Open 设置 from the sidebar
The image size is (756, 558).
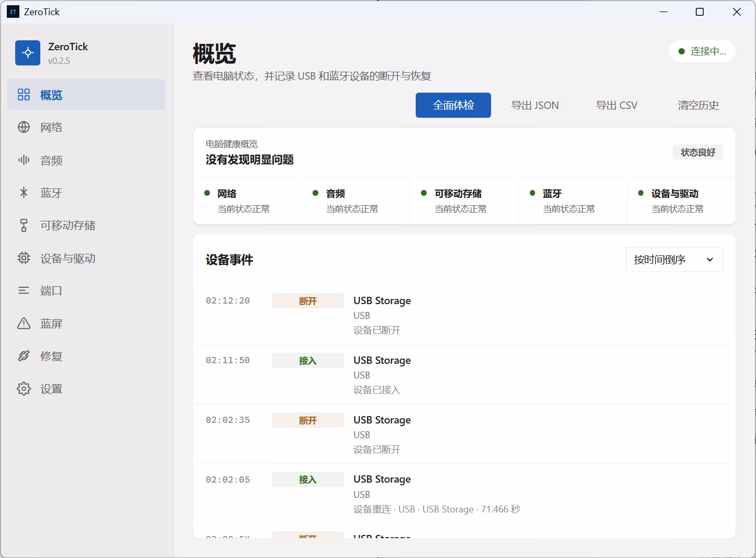coord(86,389)
